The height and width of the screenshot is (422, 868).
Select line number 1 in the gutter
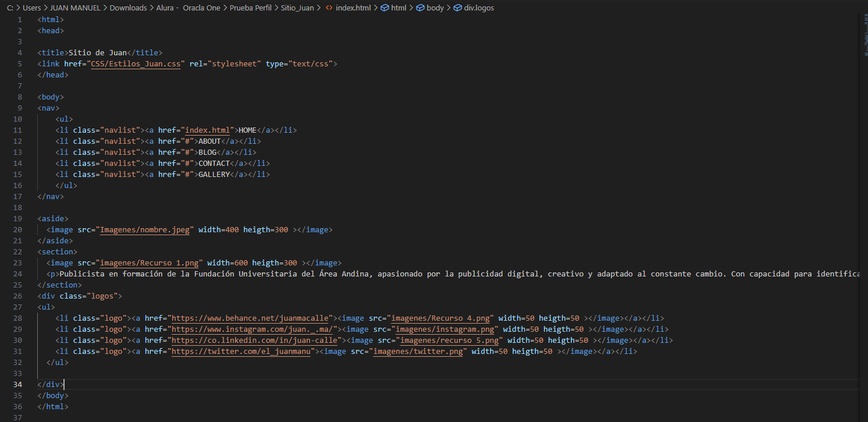[x=20, y=19]
